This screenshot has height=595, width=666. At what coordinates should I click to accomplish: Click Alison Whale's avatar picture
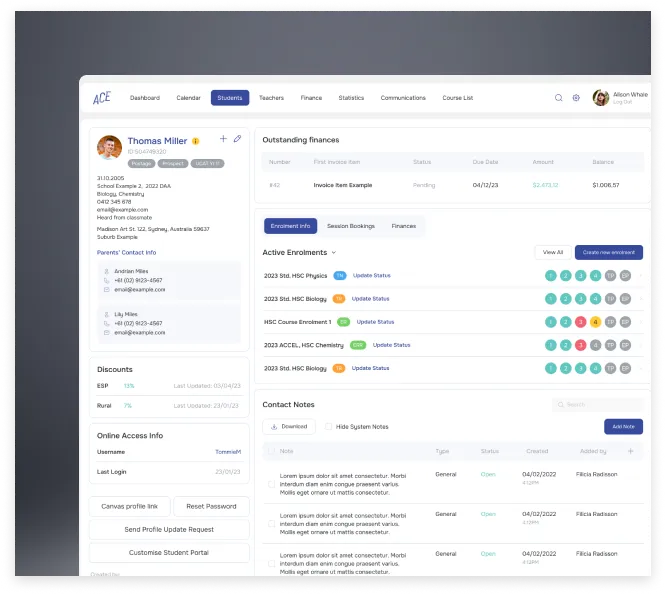[601, 98]
